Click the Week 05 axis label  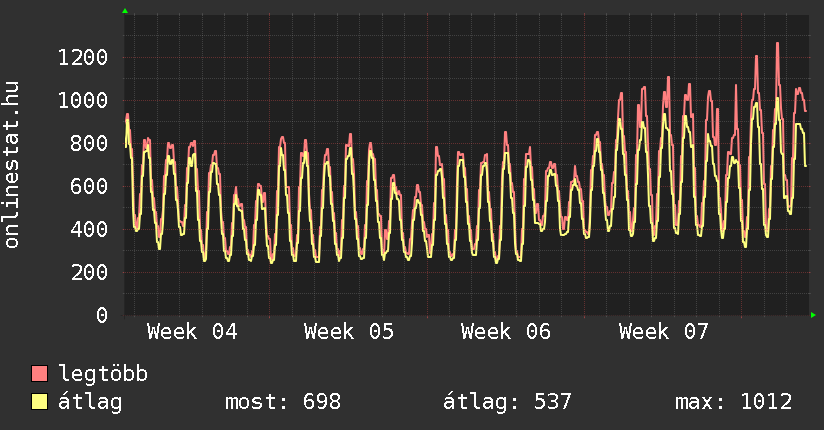(349, 331)
